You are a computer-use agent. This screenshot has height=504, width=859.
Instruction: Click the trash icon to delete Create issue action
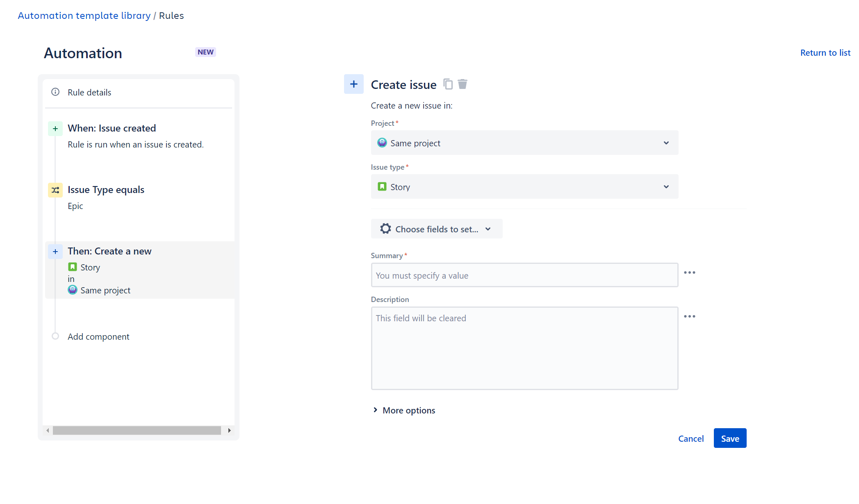pos(463,84)
